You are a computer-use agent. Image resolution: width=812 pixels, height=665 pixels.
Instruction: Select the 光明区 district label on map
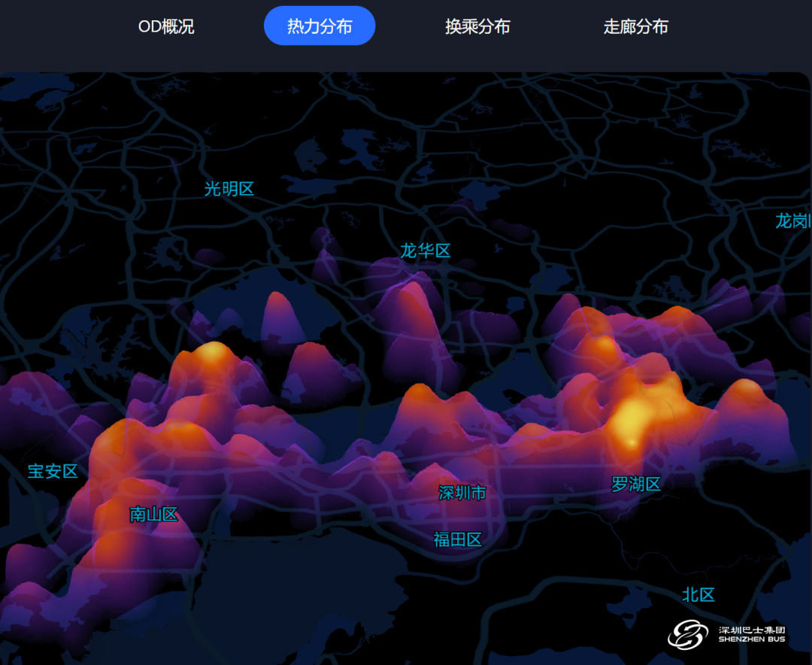(229, 189)
